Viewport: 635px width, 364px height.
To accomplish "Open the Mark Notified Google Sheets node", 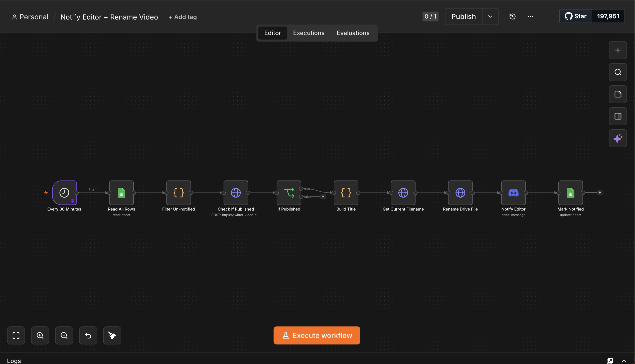I will (570, 193).
